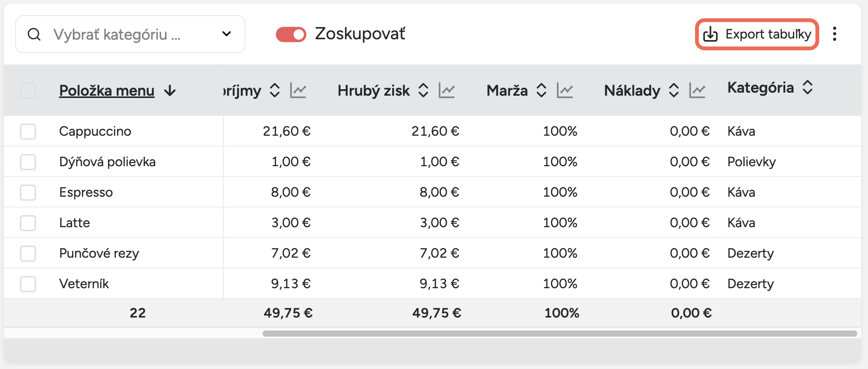Check the Cappuccino row checkbox
Image resolution: width=868 pixels, height=369 pixels.
point(28,132)
